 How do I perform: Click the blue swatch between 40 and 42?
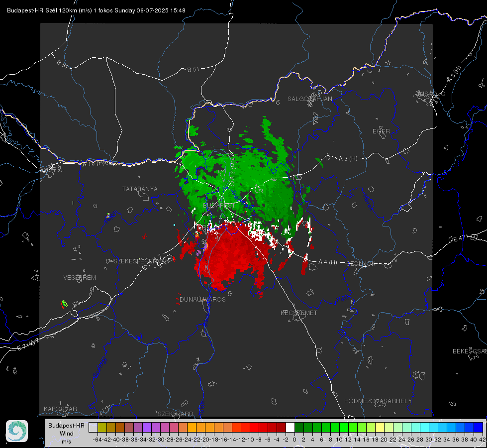pos(478,428)
